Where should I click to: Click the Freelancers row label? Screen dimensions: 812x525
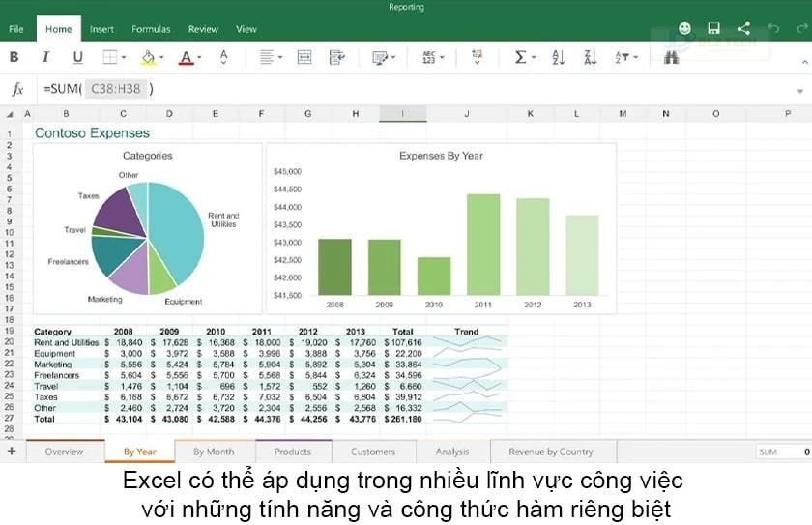point(56,375)
